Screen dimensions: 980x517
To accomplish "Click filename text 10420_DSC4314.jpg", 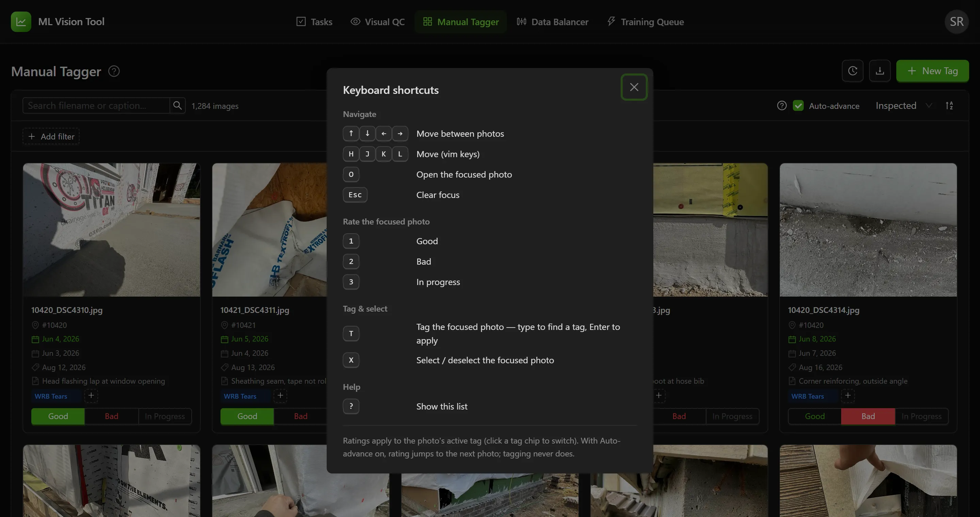I will (x=823, y=310).
